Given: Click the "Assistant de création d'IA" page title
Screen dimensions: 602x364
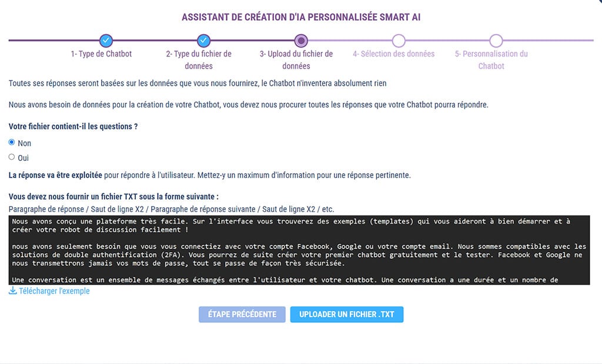Looking at the screenshot, I should tap(301, 17).
